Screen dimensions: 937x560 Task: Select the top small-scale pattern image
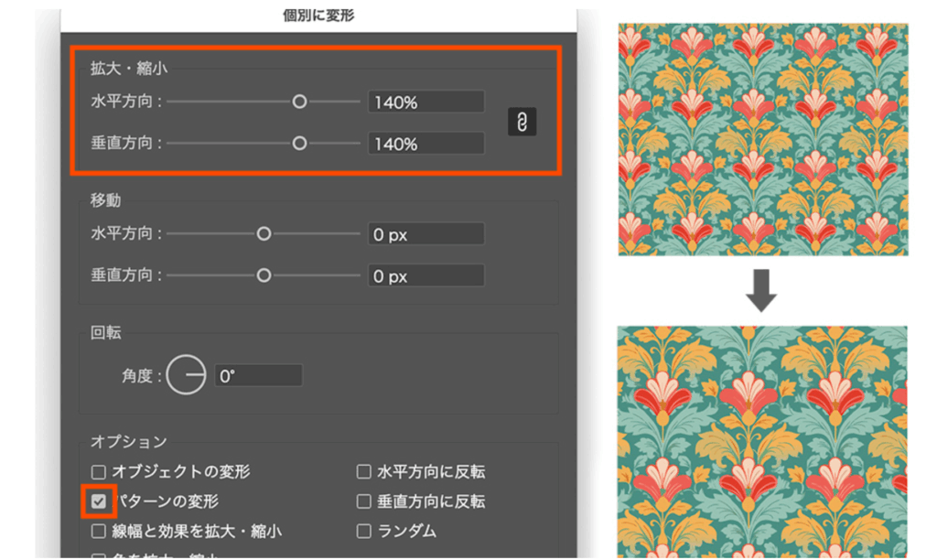tap(762, 139)
